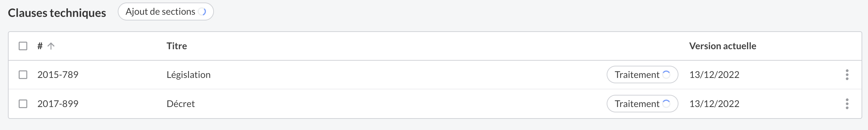
Task: Open the kebab menu for row 2017-899
Action: (x=847, y=104)
